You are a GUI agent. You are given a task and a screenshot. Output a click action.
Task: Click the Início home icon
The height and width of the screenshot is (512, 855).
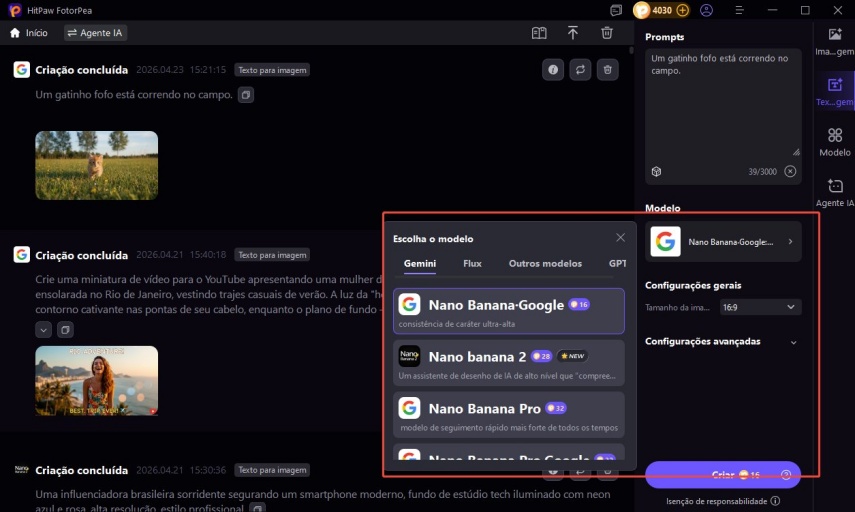(15, 33)
